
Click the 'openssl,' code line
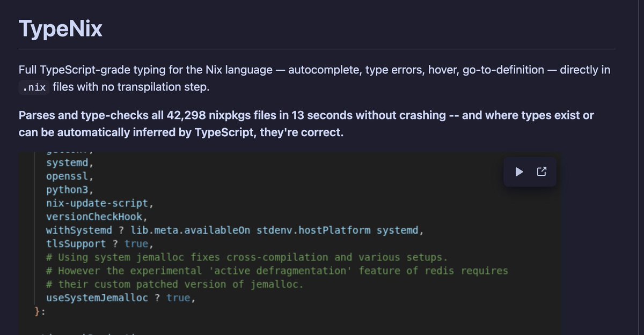pos(70,175)
